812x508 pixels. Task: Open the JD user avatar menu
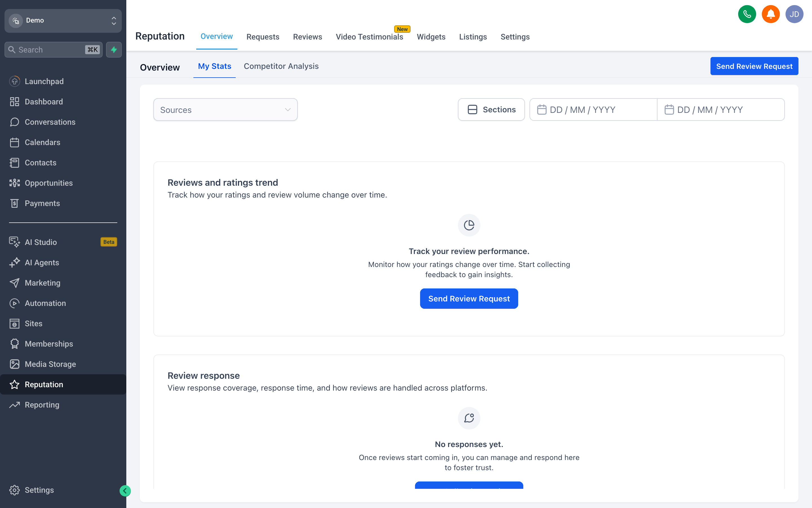[x=794, y=14]
